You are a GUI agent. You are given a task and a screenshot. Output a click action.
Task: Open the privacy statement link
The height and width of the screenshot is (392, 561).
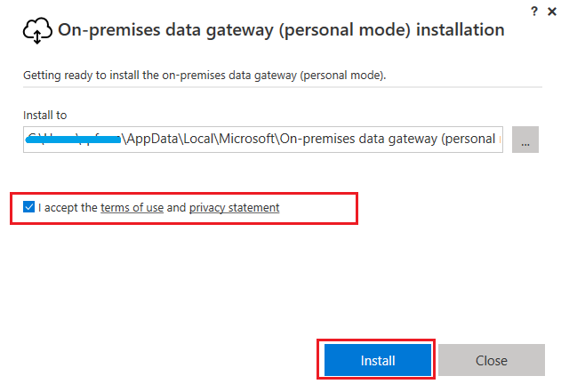234,208
